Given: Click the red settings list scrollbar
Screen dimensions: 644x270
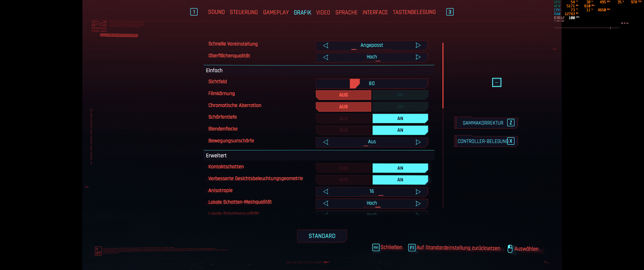Looking at the screenshot, I should 443,76.
